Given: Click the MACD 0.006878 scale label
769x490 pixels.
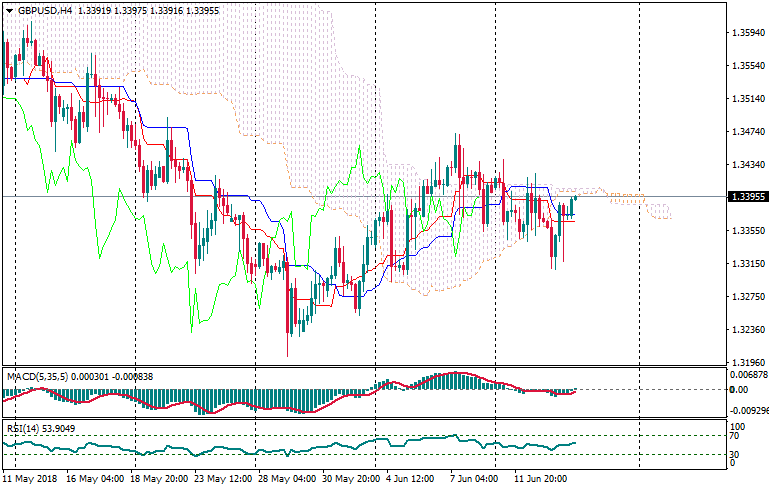Looking at the screenshot, I should pos(748,373).
